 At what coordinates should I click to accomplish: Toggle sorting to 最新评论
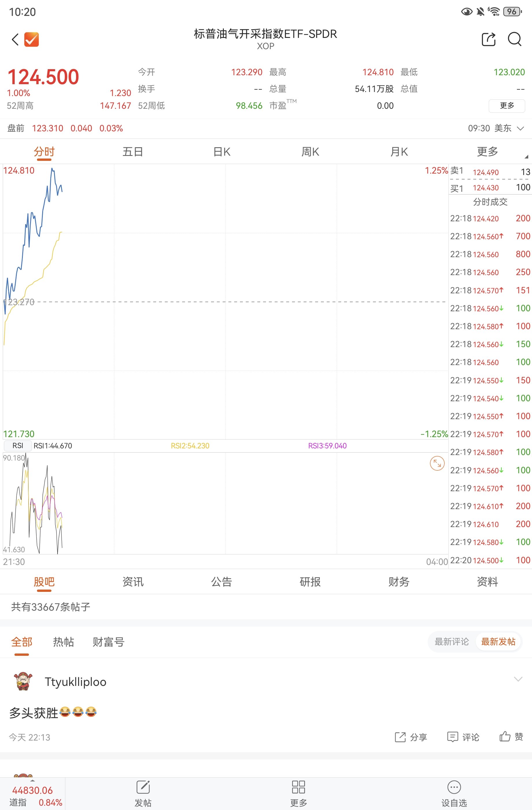[x=452, y=642]
